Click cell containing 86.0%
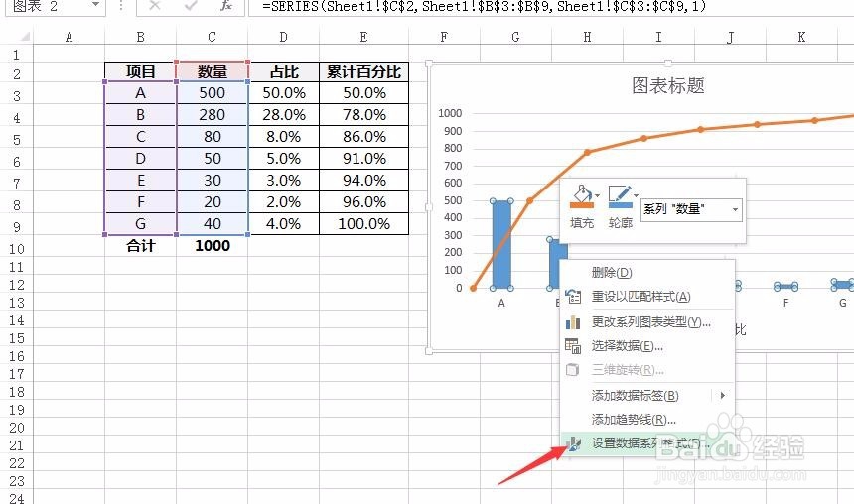This screenshot has height=504, width=854. [x=363, y=137]
